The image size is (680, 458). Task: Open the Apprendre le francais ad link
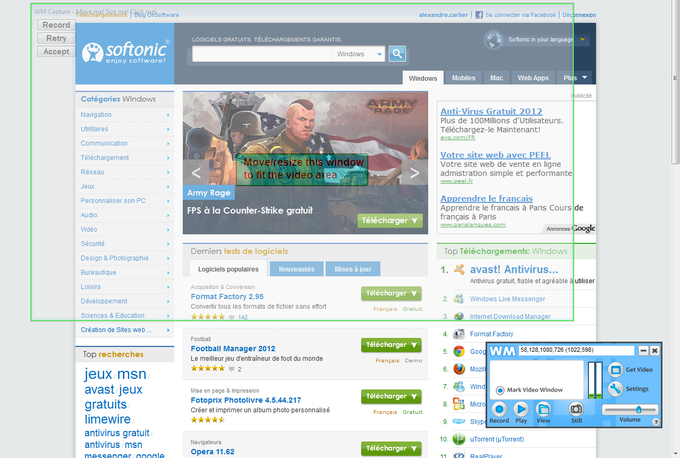coord(486,198)
